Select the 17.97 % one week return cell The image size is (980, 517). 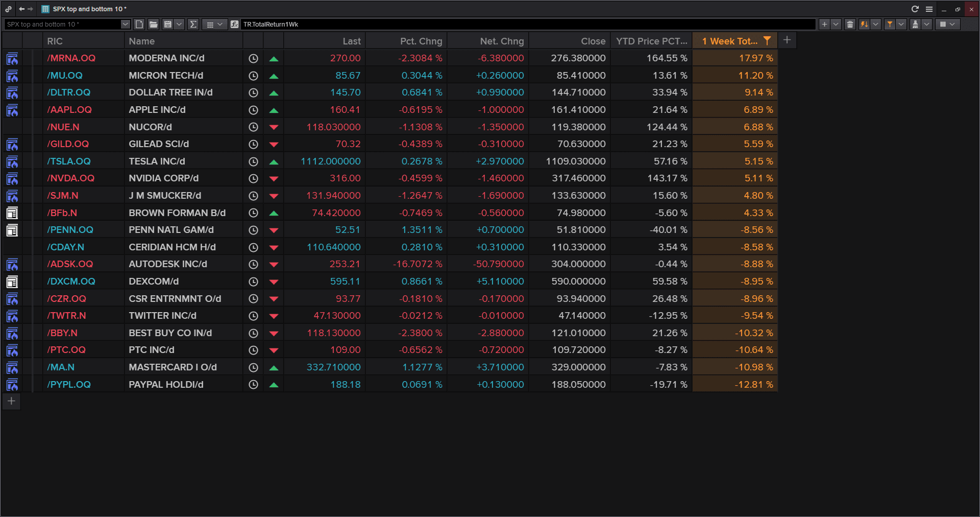pyautogui.click(x=735, y=58)
